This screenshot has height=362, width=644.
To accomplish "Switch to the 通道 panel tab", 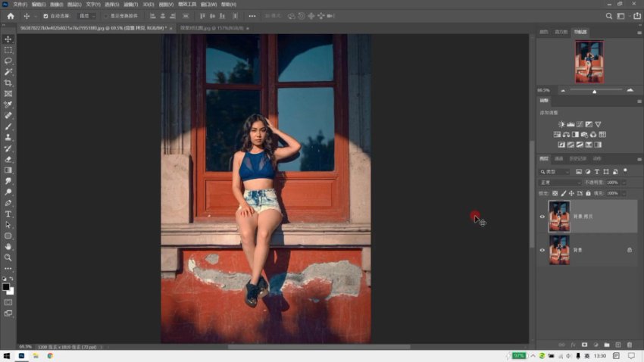I will pyautogui.click(x=559, y=158).
